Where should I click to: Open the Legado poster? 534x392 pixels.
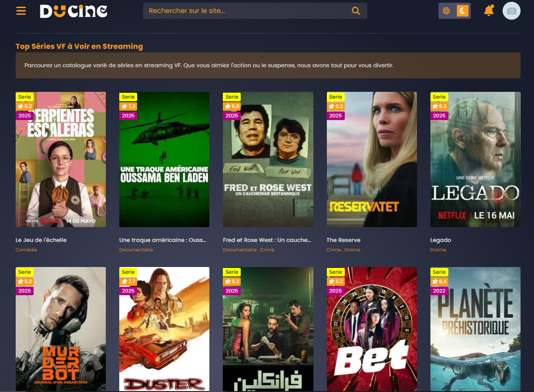pos(475,159)
